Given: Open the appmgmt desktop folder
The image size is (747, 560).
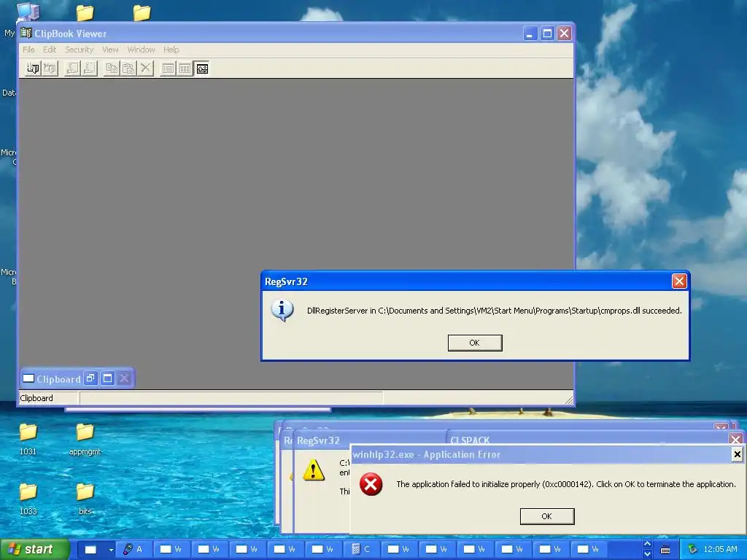Looking at the screenshot, I should (85, 438).
